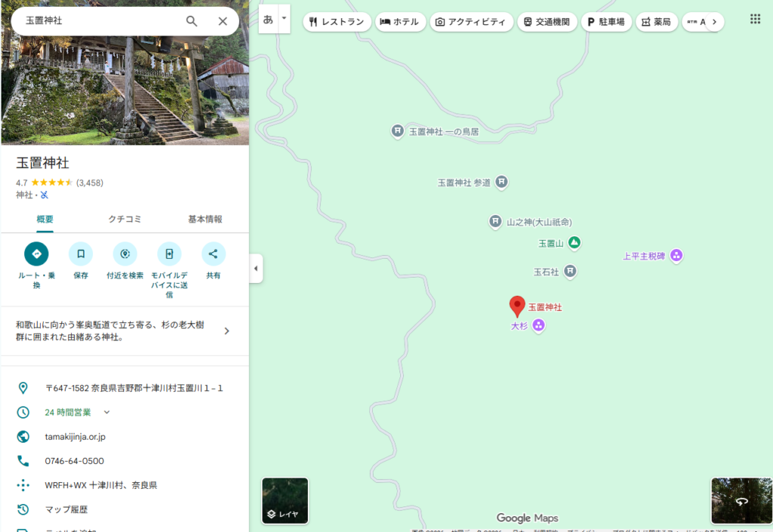Save place with 保存 bookmark icon
773x532 pixels.
coord(81,254)
